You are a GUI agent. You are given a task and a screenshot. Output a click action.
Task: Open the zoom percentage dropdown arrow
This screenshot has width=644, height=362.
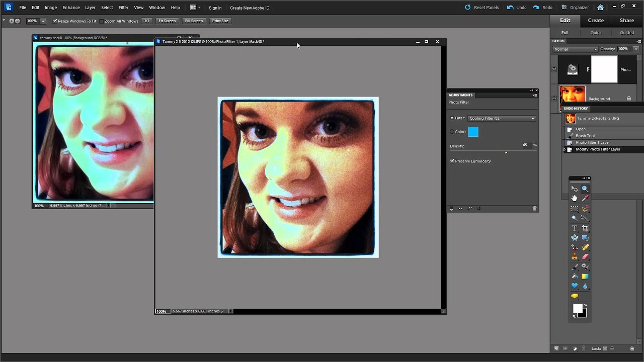(x=43, y=21)
